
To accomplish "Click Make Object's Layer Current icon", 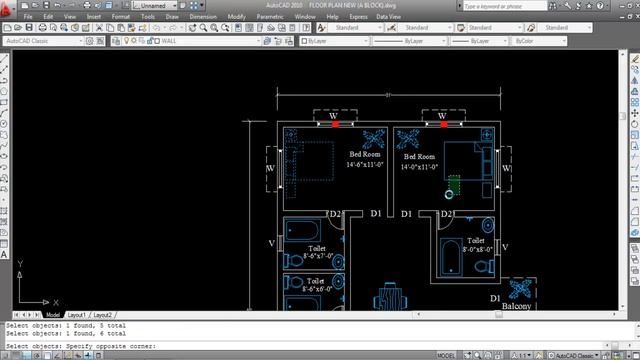I will tap(267, 41).
